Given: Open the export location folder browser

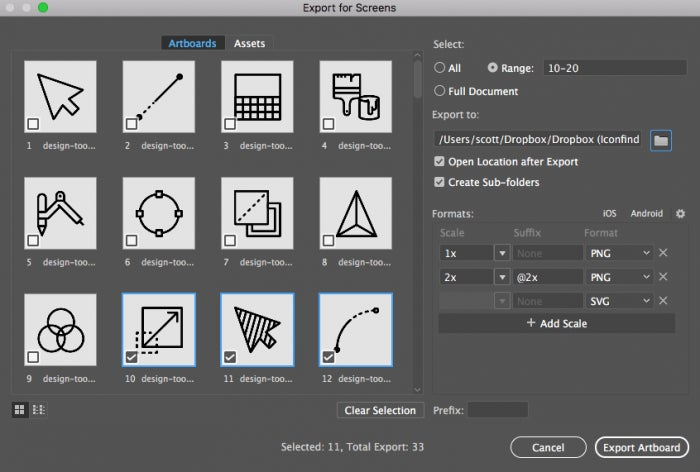Looking at the screenshot, I should pos(661,141).
